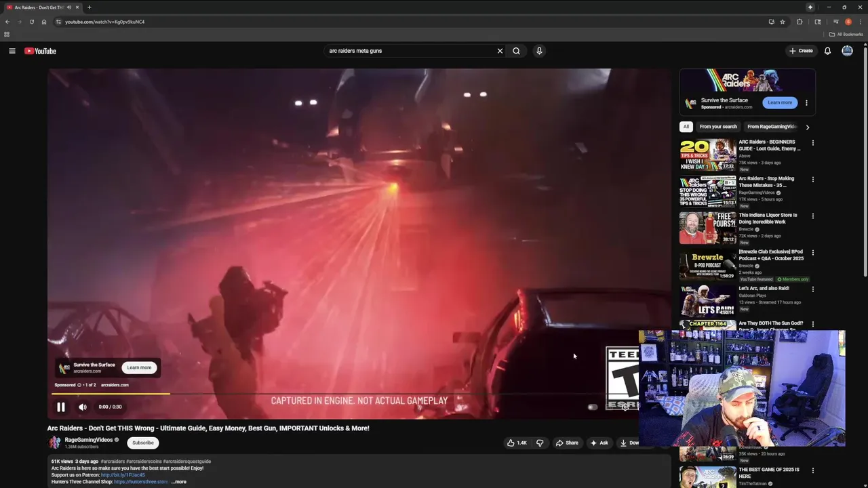This screenshot has width=868, height=488.
Task: Reload the page in browser
Action: pyautogui.click(x=31, y=22)
